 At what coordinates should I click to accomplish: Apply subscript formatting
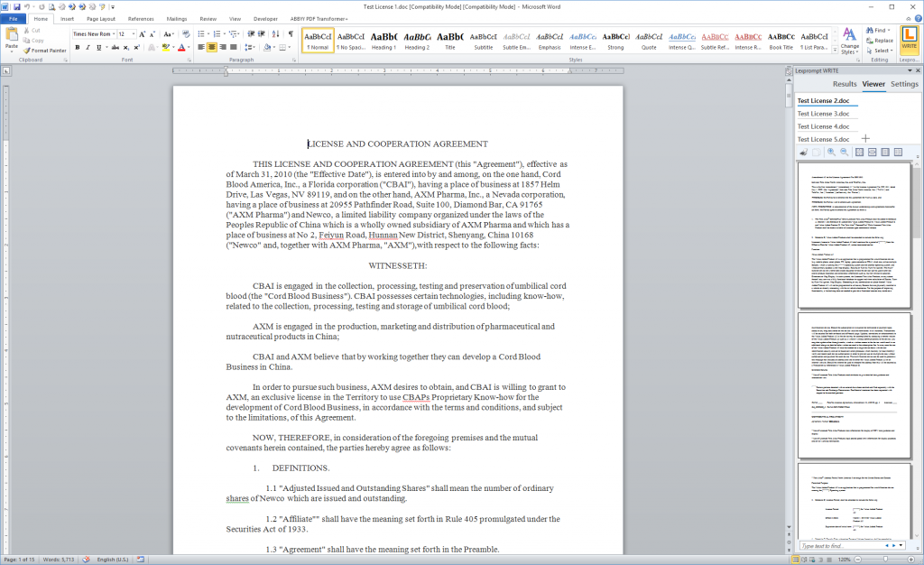click(126, 47)
